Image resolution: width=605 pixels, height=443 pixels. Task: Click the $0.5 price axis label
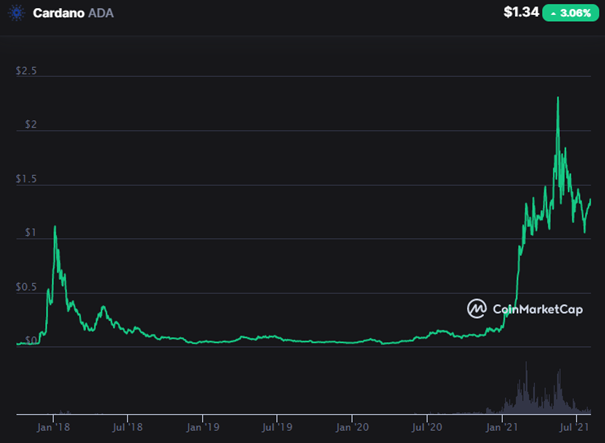[x=26, y=287]
